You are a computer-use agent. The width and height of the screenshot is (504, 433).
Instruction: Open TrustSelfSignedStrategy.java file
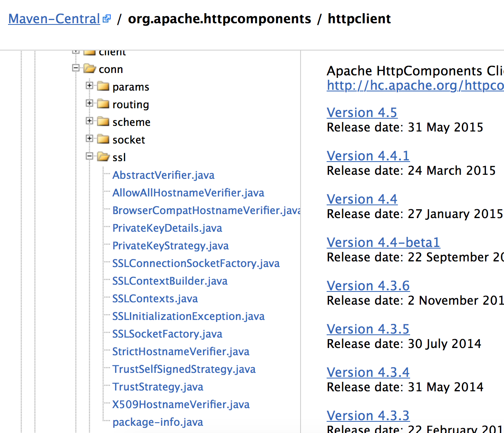click(x=184, y=369)
